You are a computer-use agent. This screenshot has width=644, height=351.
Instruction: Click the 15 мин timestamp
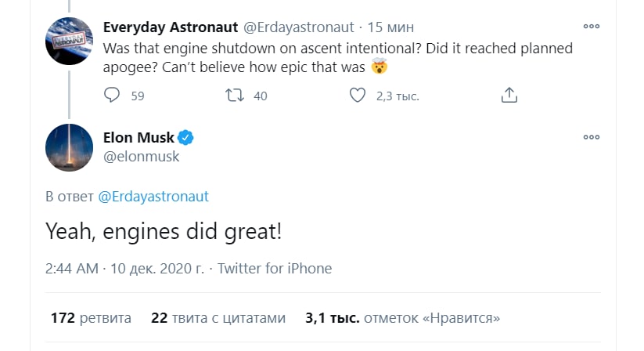[x=390, y=27]
